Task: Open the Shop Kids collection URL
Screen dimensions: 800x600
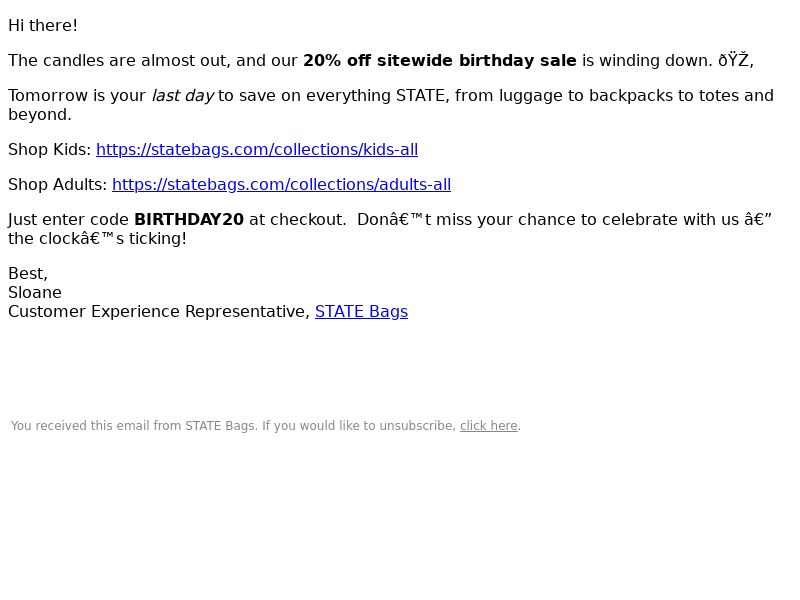Action: (x=257, y=149)
